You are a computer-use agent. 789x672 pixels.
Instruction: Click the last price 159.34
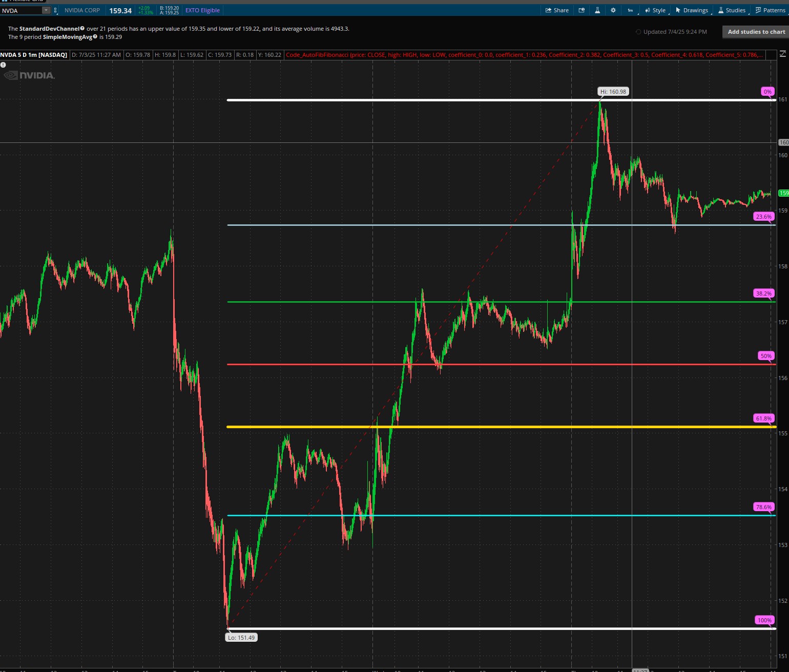(x=120, y=10)
